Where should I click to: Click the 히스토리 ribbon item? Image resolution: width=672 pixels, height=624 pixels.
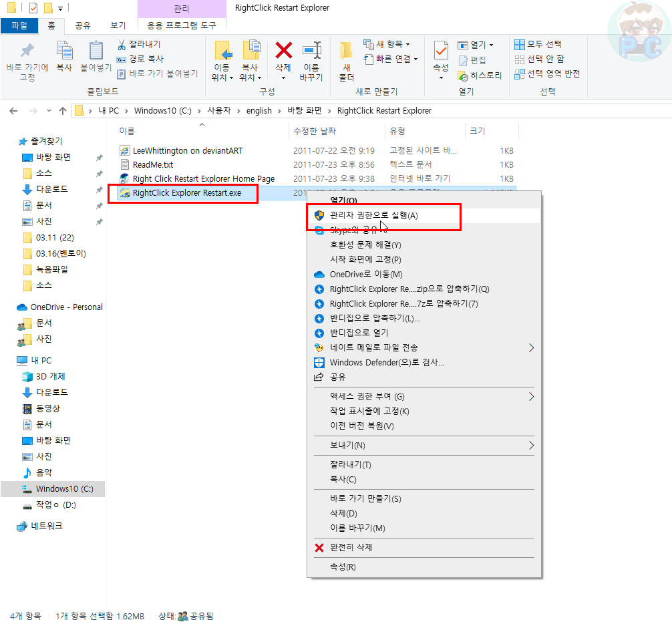pyautogui.click(x=480, y=76)
